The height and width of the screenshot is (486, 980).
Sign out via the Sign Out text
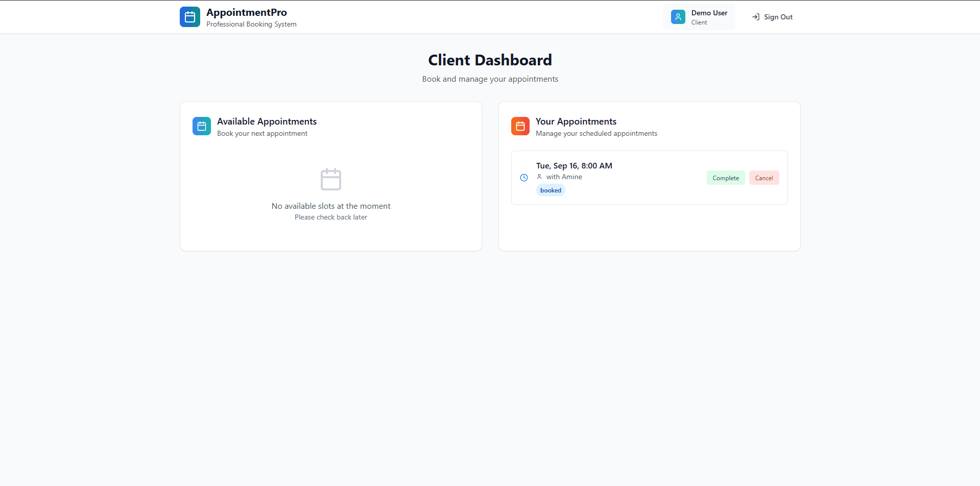point(778,17)
